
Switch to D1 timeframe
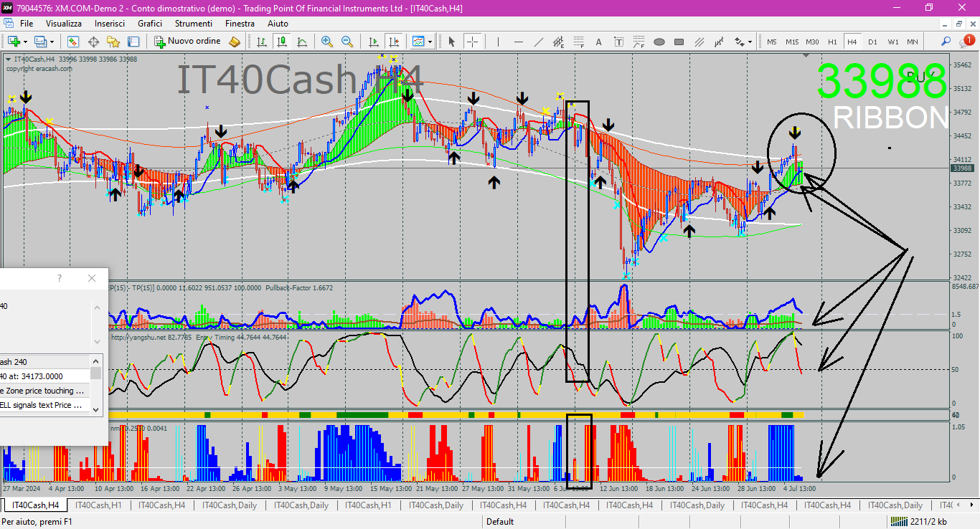point(872,42)
